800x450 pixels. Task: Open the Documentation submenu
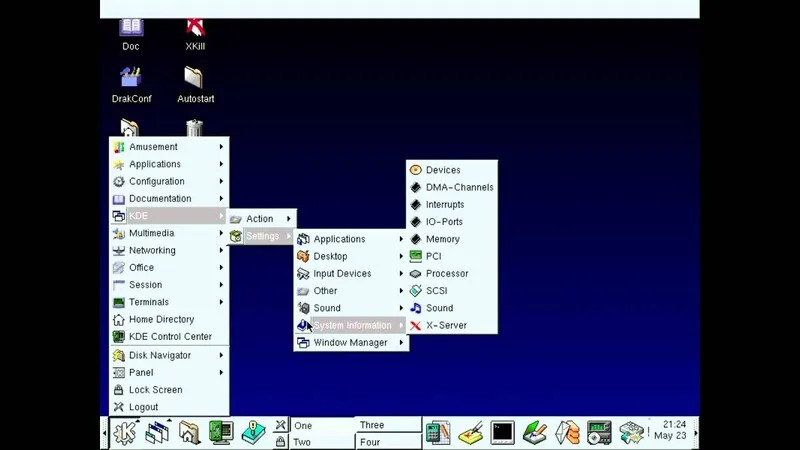pyautogui.click(x=169, y=199)
